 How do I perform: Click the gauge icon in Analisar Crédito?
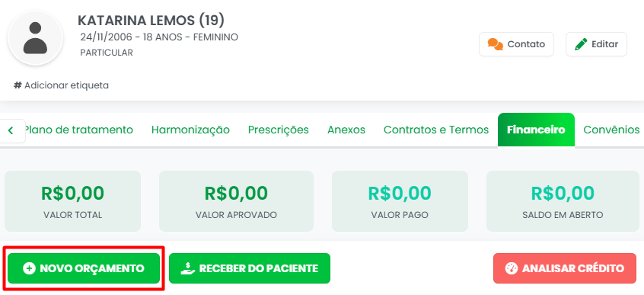pyautogui.click(x=512, y=268)
